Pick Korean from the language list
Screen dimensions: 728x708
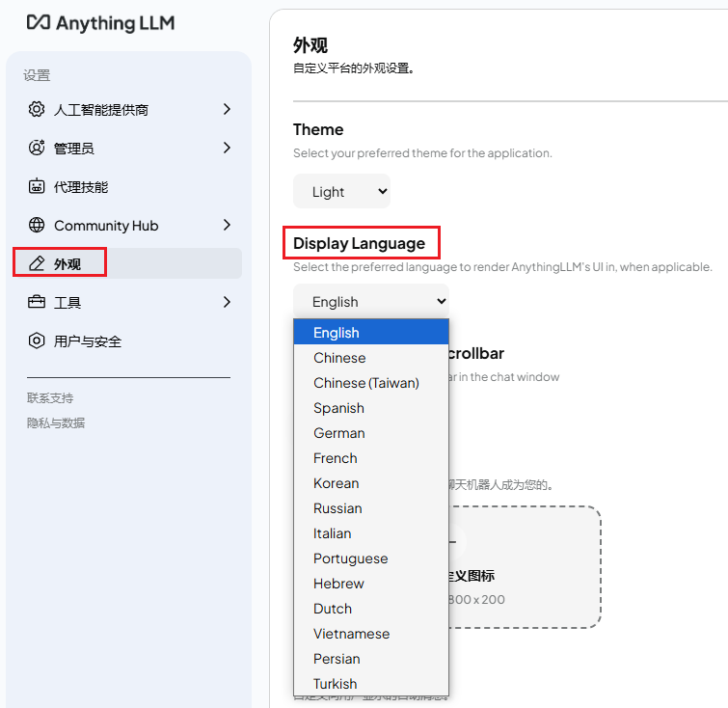tap(371, 482)
